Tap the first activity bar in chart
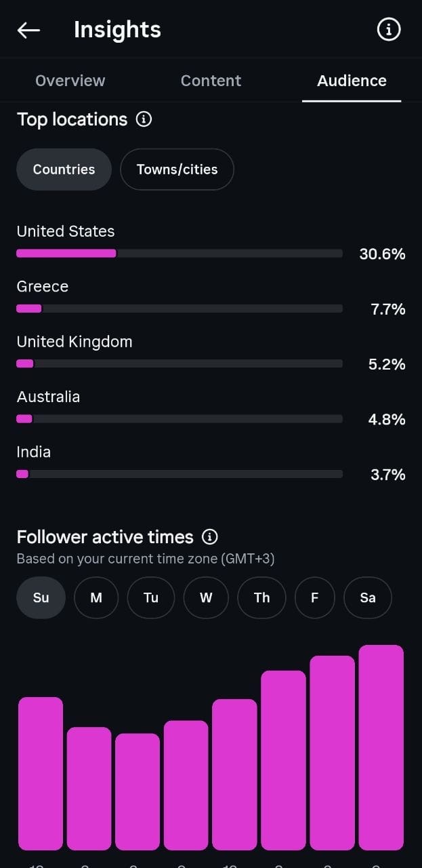 (41, 774)
